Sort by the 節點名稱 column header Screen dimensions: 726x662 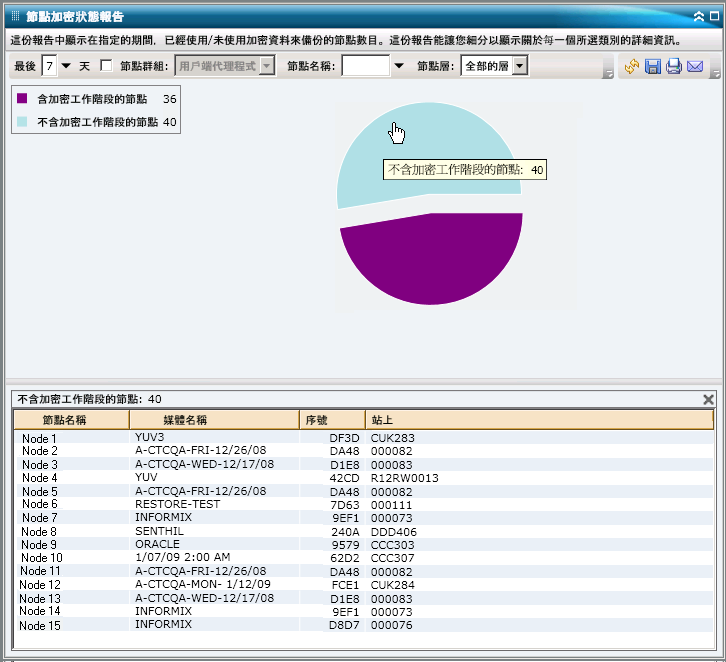(x=65, y=420)
